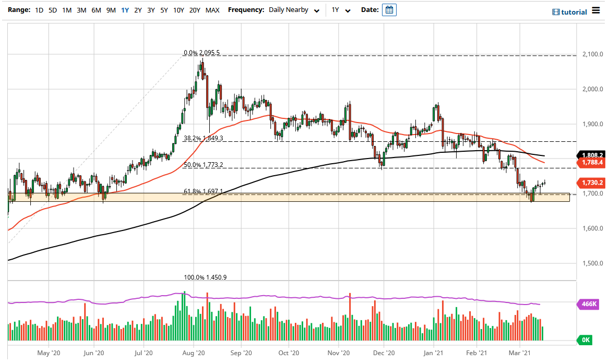Click the 100.0% 1,450.9 Fibonacci label
609x364 pixels.
point(205,277)
